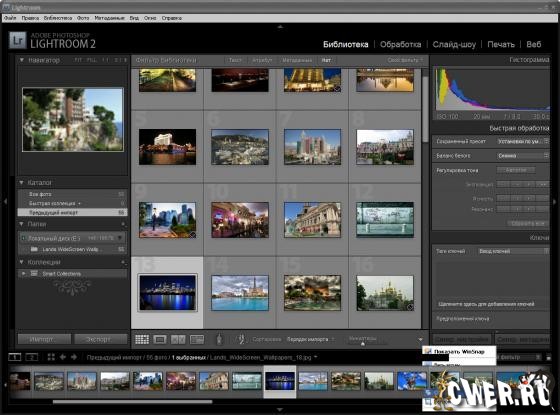
Task: Click the Экспорт button
Action: point(101,339)
